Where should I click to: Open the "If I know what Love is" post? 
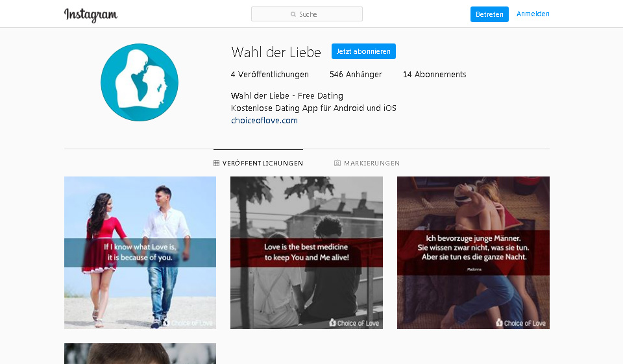coord(140,252)
